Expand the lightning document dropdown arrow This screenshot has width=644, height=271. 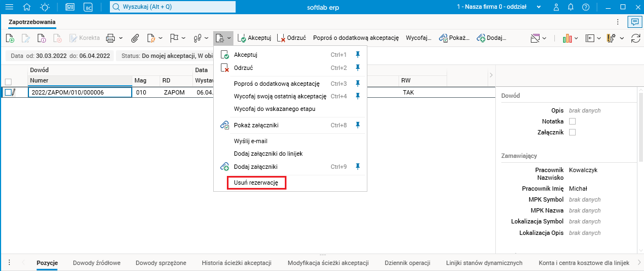(161, 38)
